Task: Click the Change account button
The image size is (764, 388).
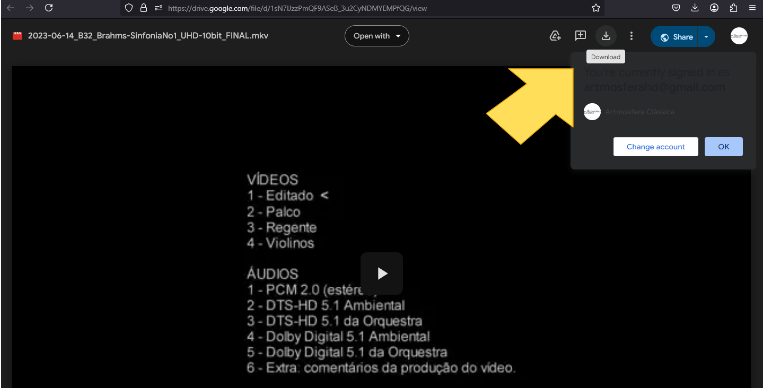Action: (655, 147)
